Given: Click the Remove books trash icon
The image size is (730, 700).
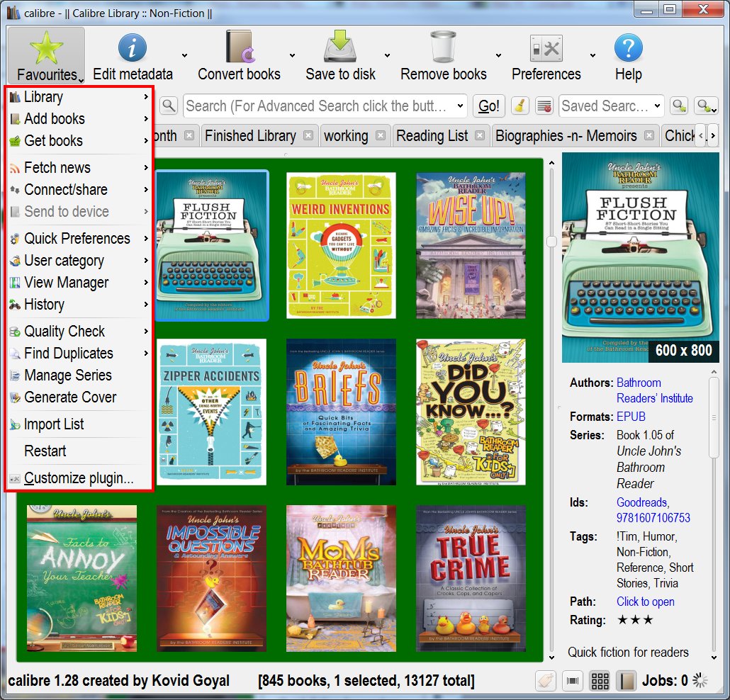Looking at the screenshot, I should 443,47.
